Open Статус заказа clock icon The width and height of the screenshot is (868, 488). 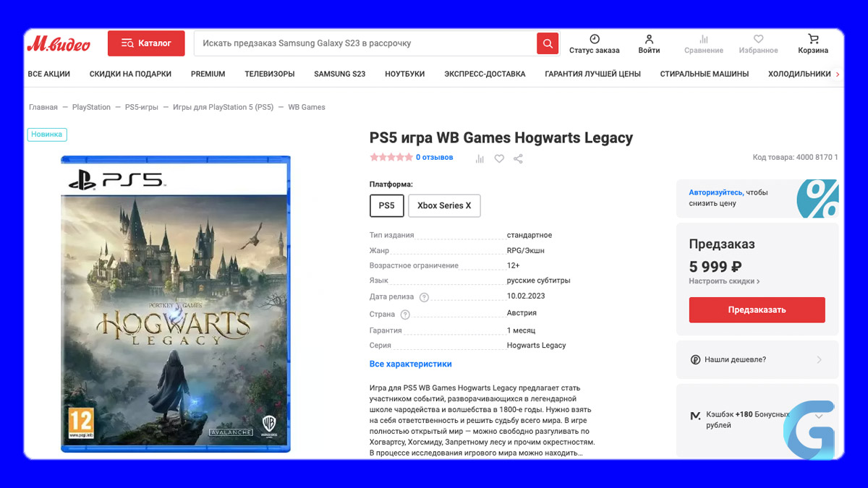[595, 39]
